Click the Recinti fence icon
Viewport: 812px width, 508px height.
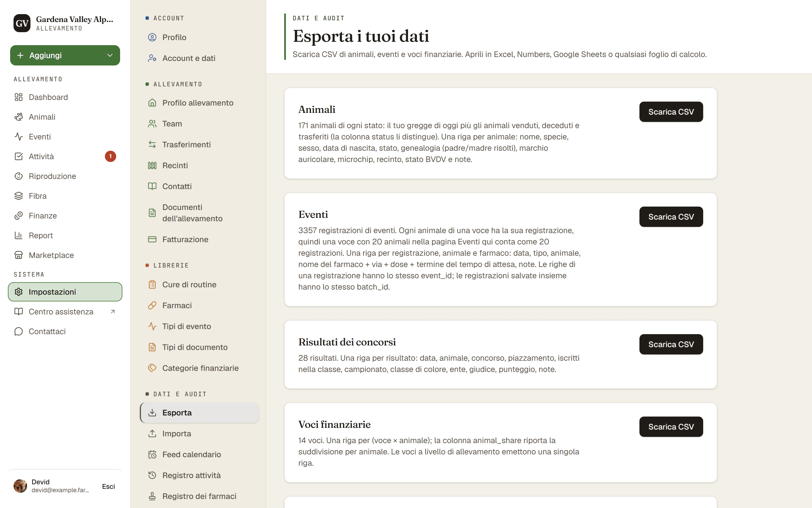coord(152,165)
